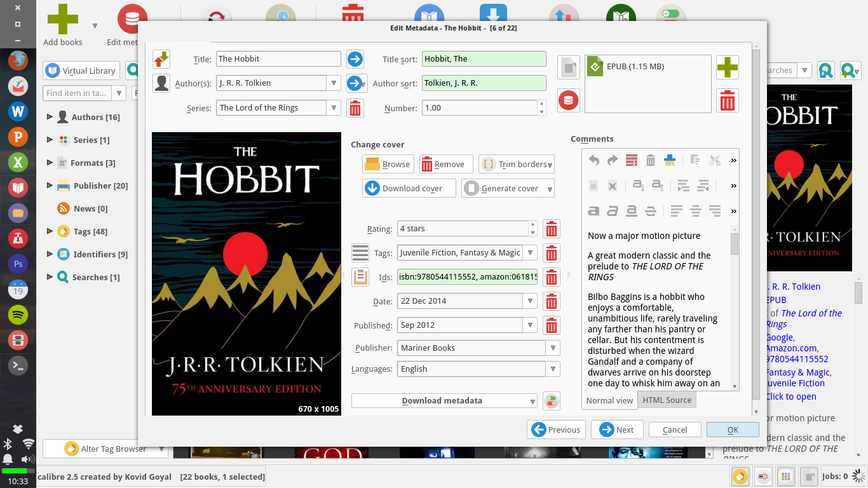Click the Download cover button
The width and height of the screenshot is (868, 488).
click(409, 188)
